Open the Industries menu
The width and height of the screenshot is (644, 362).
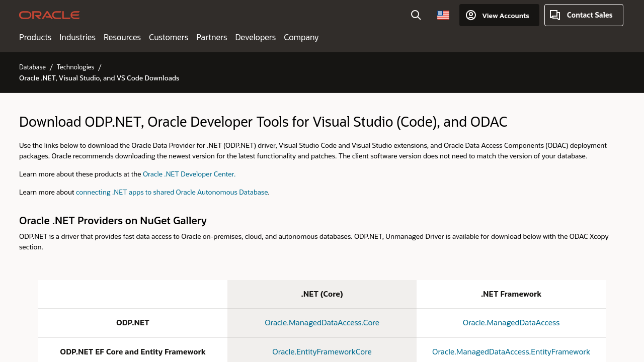tap(77, 37)
